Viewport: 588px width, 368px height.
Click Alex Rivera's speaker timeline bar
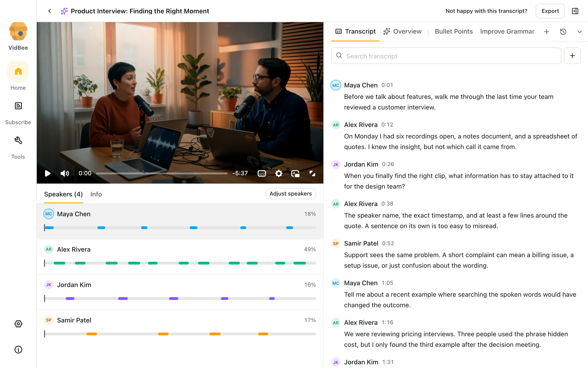pyautogui.click(x=180, y=263)
